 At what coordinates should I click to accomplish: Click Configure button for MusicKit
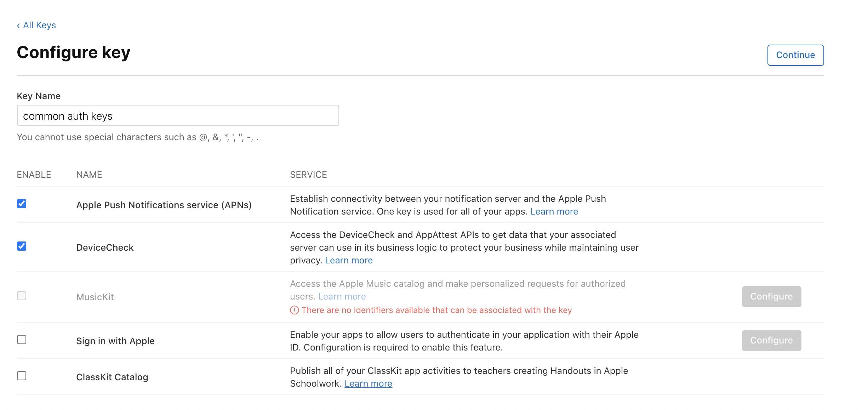[x=771, y=297]
